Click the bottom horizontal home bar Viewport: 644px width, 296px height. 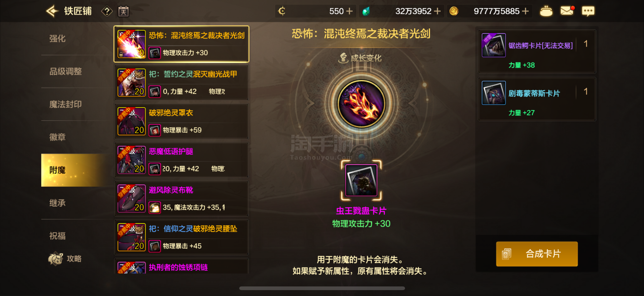click(x=322, y=288)
